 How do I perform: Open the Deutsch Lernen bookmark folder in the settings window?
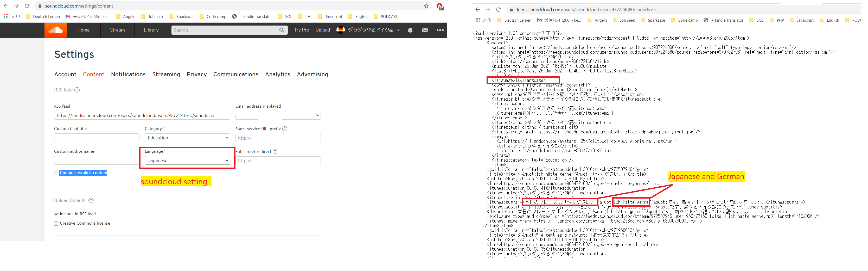click(43, 16)
